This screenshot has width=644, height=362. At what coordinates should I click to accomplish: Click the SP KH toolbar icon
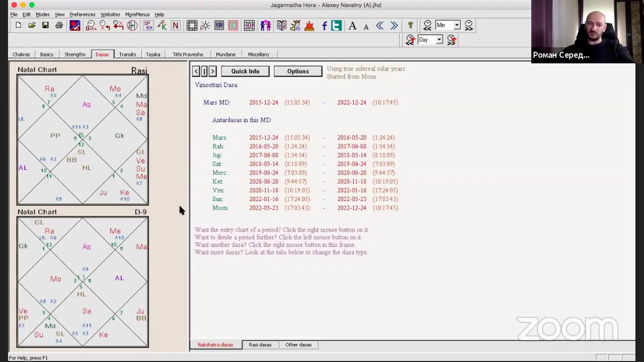coord(148,25)
